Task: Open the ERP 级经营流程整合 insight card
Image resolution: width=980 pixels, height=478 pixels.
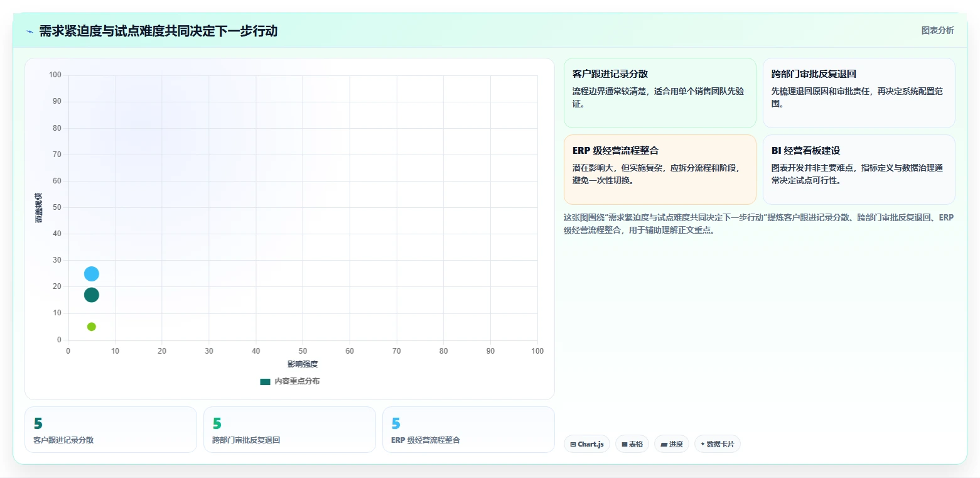Action: pyautogui.click(x=660, y=170)
